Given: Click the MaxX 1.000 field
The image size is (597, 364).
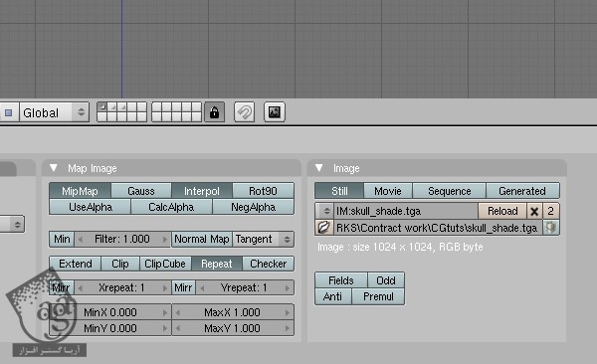Looking at the screenshot, I should coord(233,312).
